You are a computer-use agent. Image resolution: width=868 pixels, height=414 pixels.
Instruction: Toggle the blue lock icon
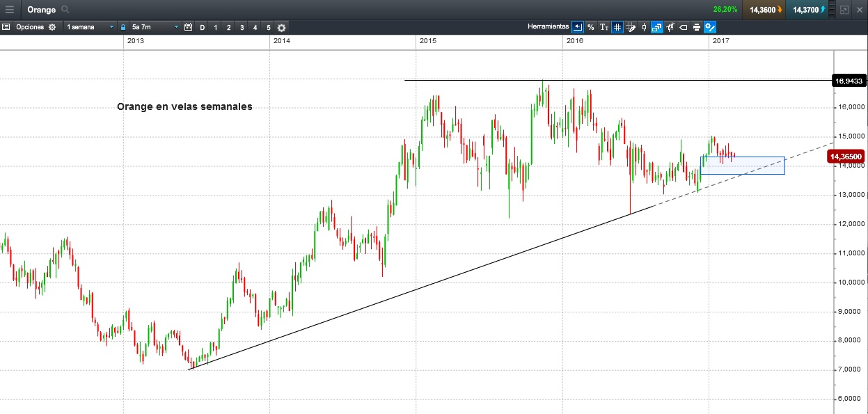(x=123, y=27)
